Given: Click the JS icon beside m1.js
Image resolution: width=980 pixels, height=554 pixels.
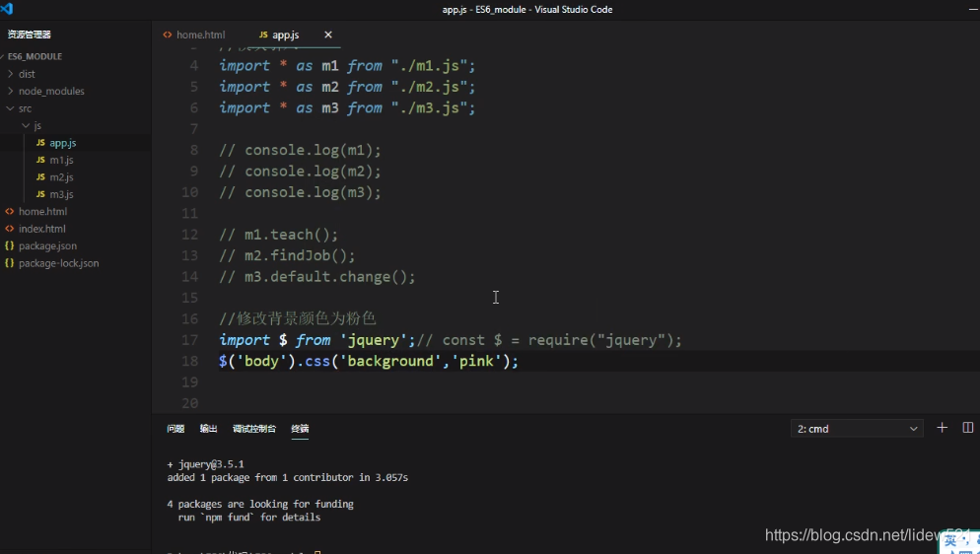Looking at the screenshot, I should click(x=40, y=161).
